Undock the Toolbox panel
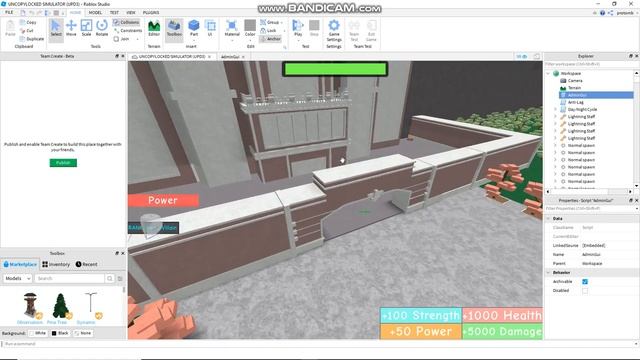The image size is (640, 360). coord(117,253)
